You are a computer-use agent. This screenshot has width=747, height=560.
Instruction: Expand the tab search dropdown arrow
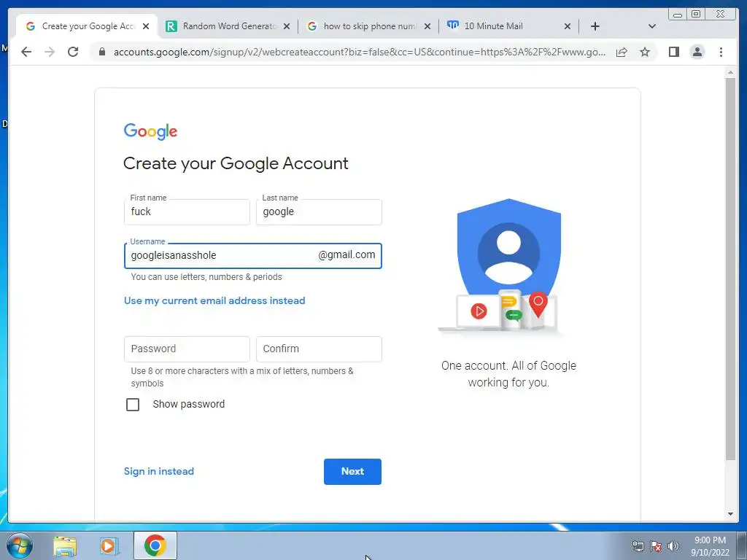652,26
